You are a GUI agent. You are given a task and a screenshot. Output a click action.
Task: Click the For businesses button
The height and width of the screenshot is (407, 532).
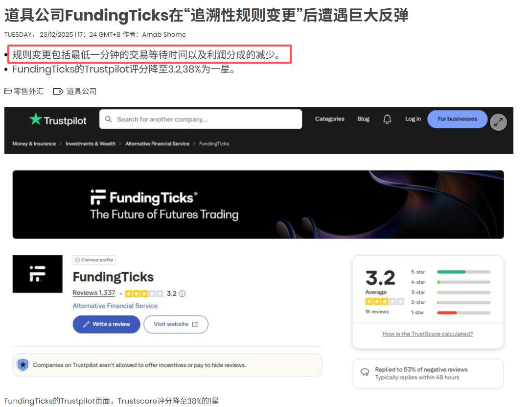point(457,119)
